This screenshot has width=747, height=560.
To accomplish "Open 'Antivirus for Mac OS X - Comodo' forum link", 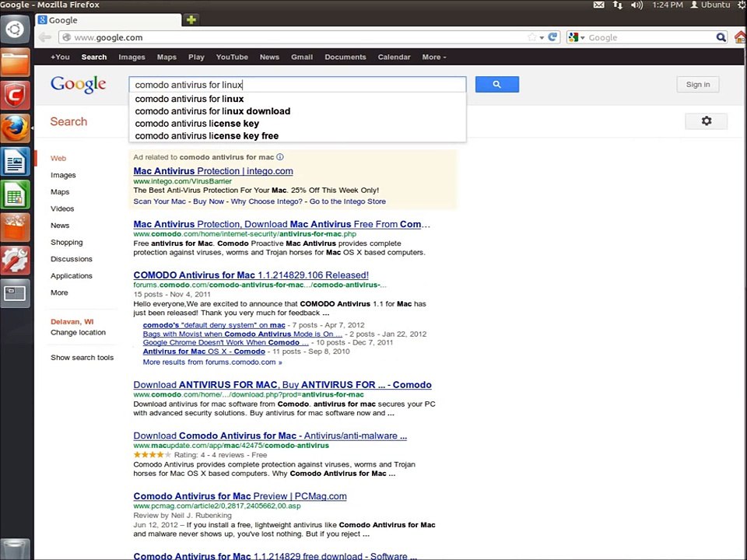I will point(204,352).
